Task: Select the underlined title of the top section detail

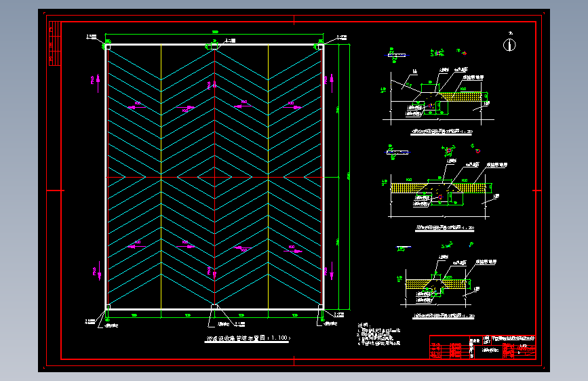Action: click(x=442, y=132)
